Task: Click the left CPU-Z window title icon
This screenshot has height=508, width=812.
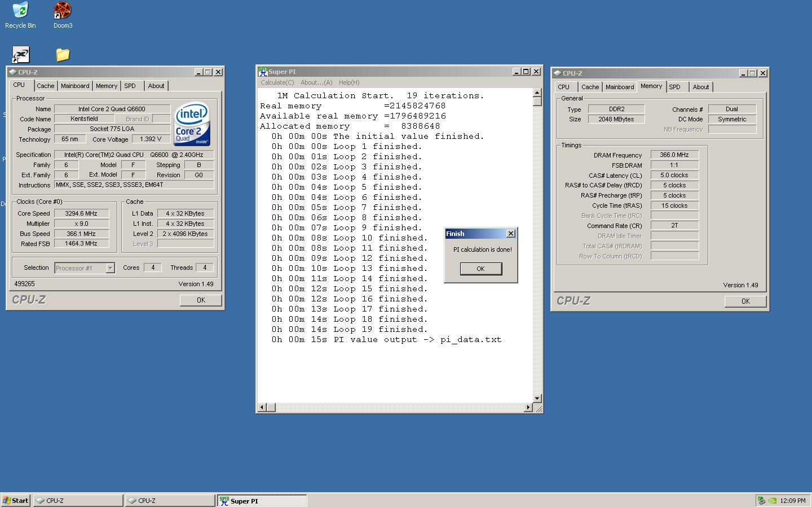Action: (x=13, y=72)
